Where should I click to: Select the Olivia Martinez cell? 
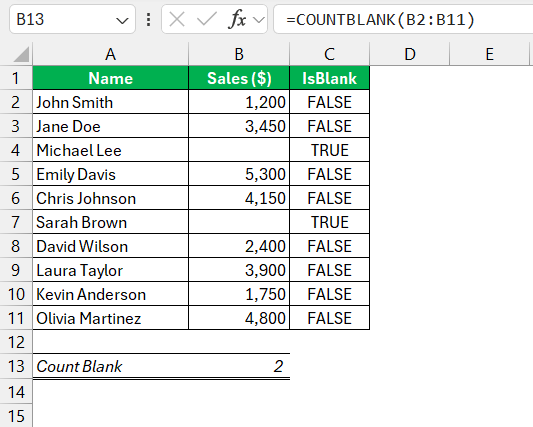(x=110, y=318)
